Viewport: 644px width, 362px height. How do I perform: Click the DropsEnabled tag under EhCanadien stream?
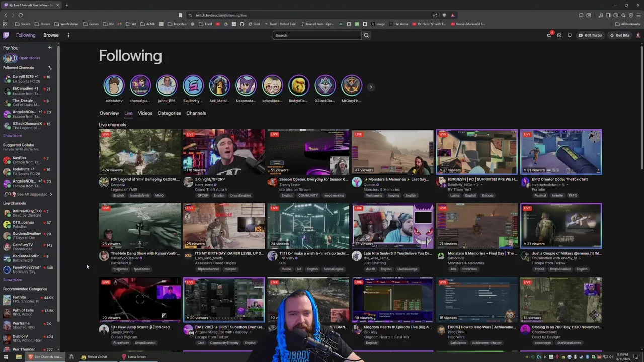point(560,269)
